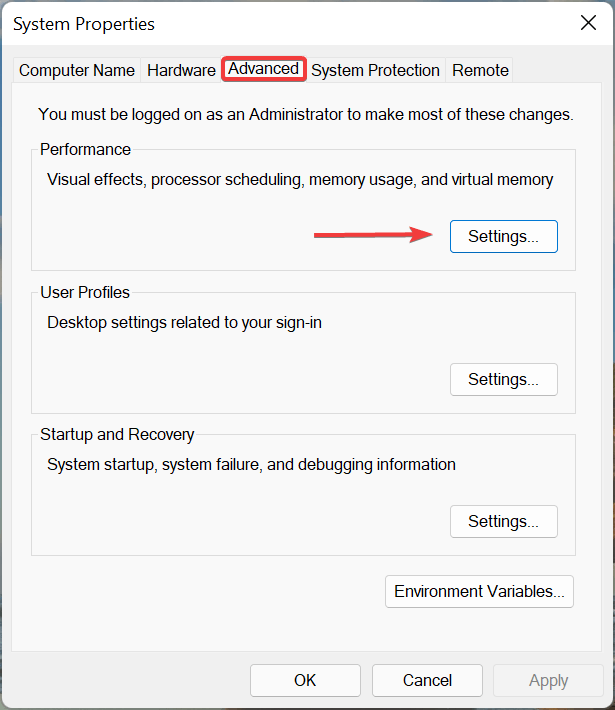Click the Administrator logon notice text

pyautogui.click(x=305, y=115)
